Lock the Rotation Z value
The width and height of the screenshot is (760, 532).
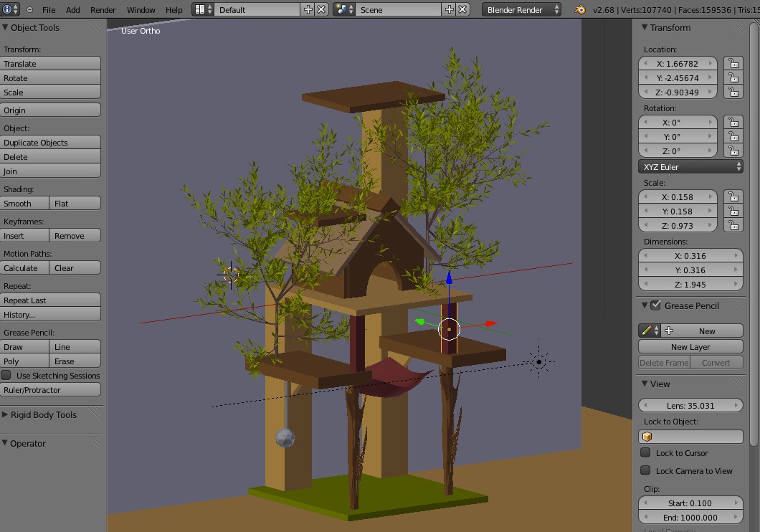pos(733,151)
